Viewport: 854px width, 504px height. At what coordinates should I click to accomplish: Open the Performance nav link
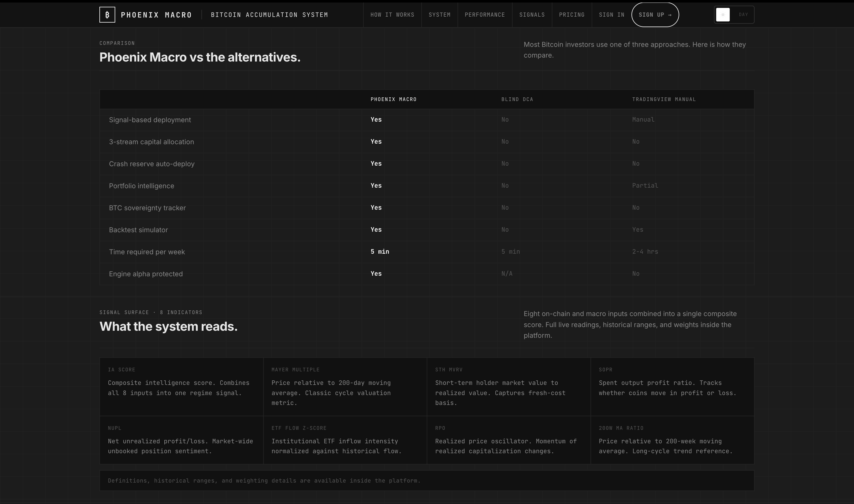(x=485, y=15)
